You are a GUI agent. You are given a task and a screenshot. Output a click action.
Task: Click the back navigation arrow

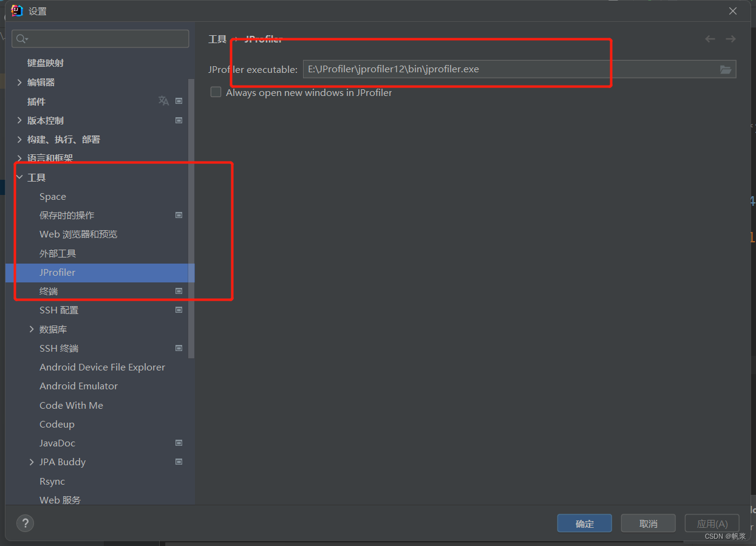(x=710, y=39)
